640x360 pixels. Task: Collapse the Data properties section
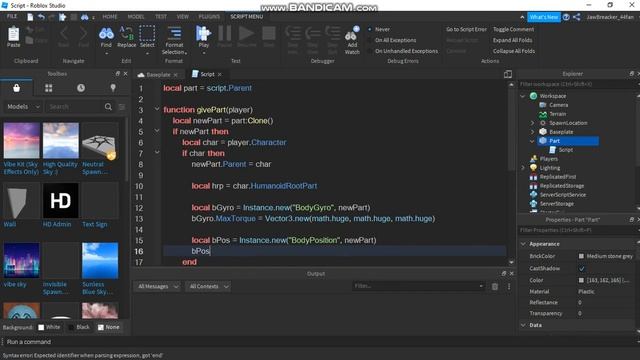coord(523,325)
